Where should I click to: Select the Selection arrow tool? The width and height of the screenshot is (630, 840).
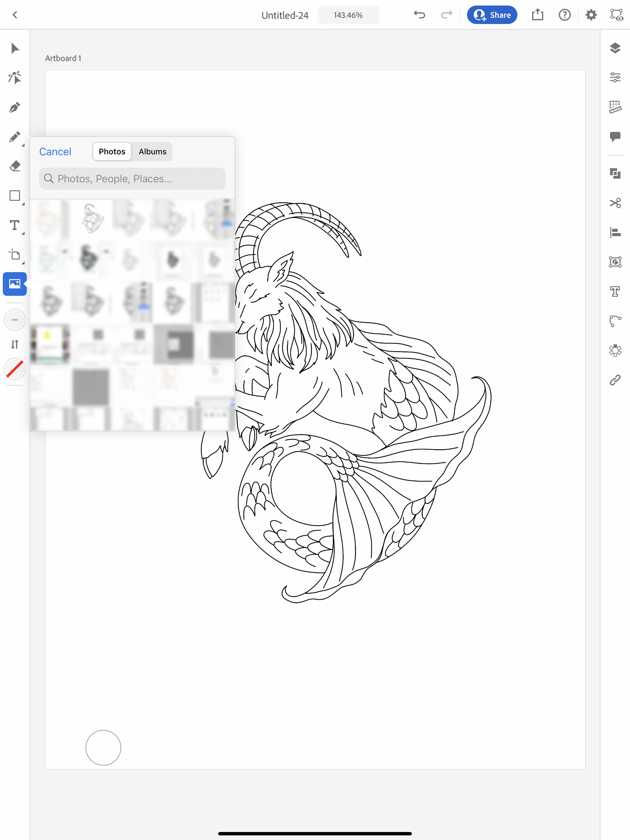tap(15, 48)
